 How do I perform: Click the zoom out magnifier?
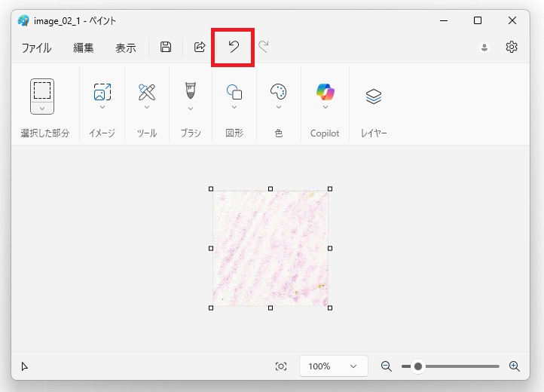[386, 366]
